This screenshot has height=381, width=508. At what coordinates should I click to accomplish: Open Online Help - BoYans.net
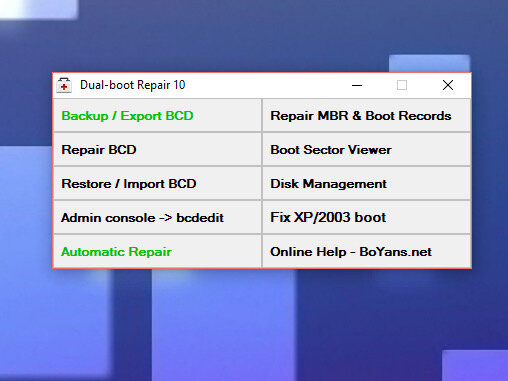pos(366,251)
